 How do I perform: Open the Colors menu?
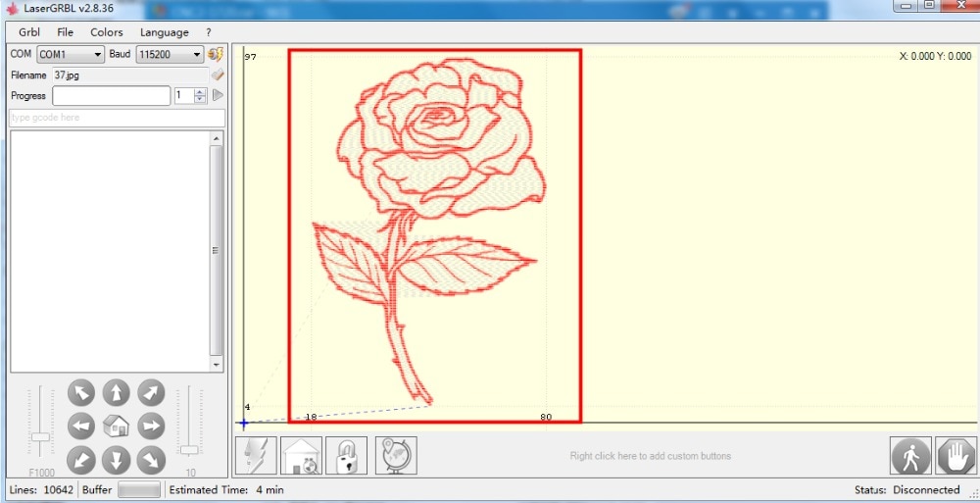pyautogui.click(x=106, y=32)
